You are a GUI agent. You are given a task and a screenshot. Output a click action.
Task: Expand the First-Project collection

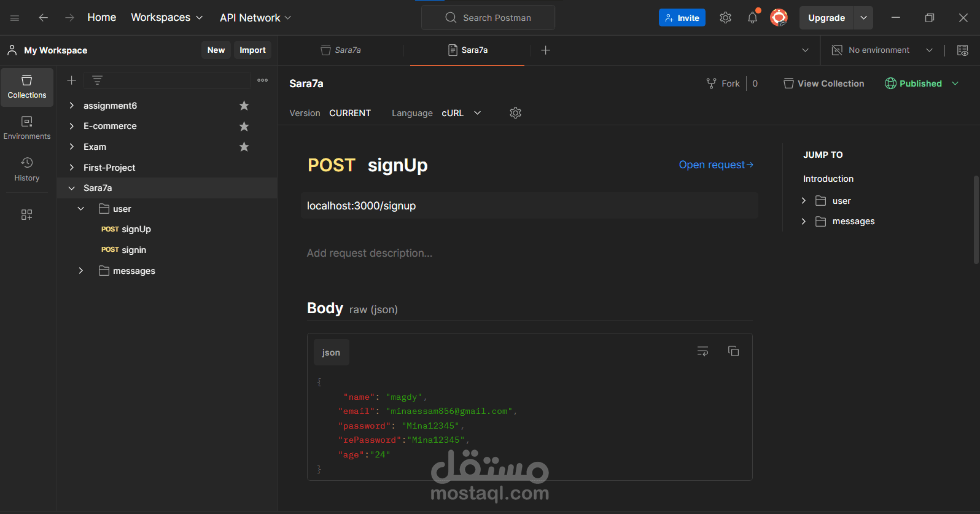click(71, 168)
